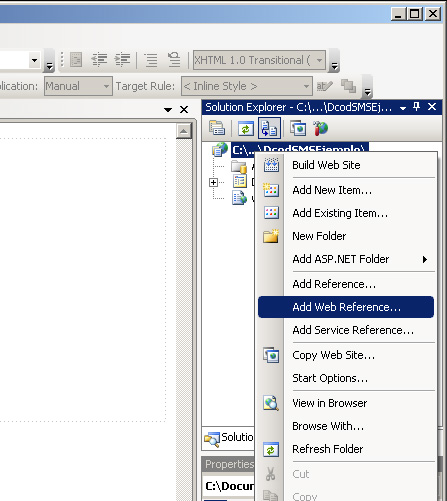Click the Properties panel title bar

point(229,464)
